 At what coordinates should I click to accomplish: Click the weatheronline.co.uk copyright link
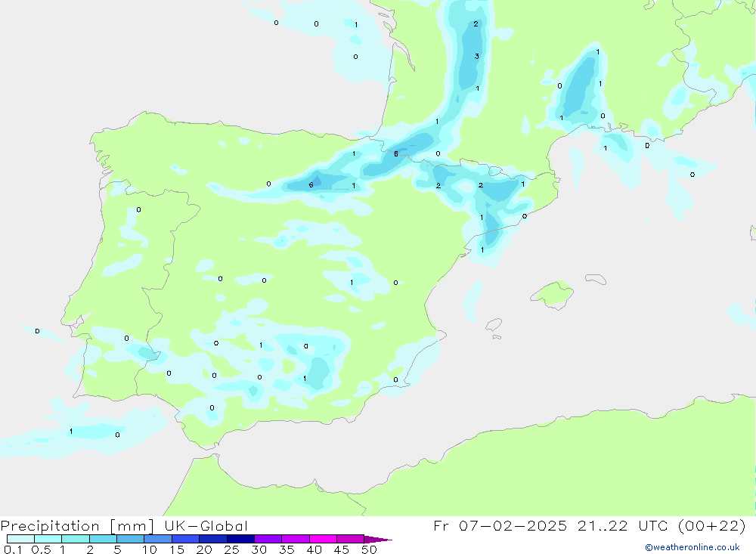pos(692,547)
